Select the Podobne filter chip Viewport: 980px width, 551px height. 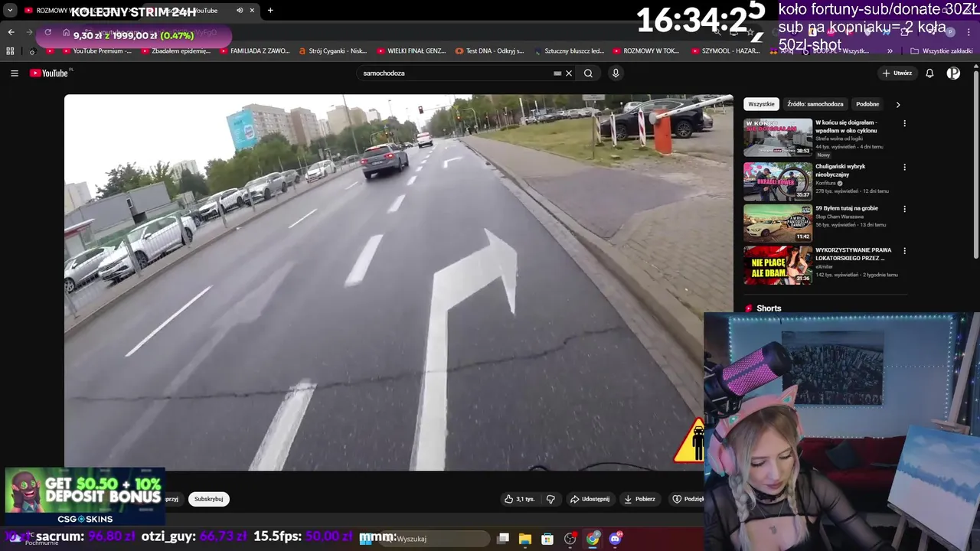[x=867, y=104]
